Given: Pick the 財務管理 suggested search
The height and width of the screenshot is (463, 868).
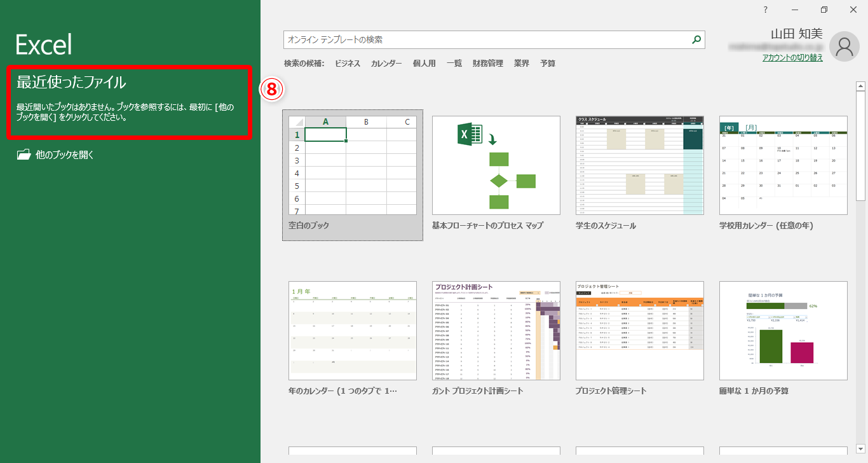Looking at the screenshot, I should tap(488, 64).
